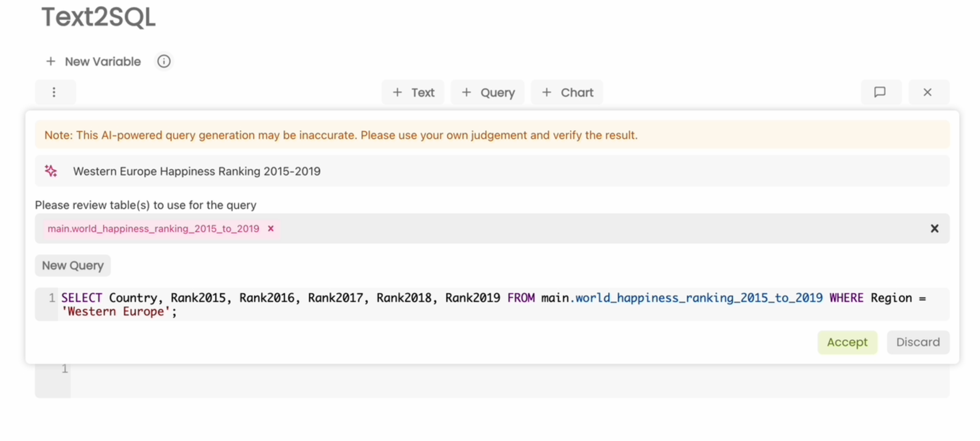Remove the main.world_happiness_ranking_2015_to_2019 table tag
Image resolution: width=980 pixels, height=441 pixels.
[x=271, y=228]
